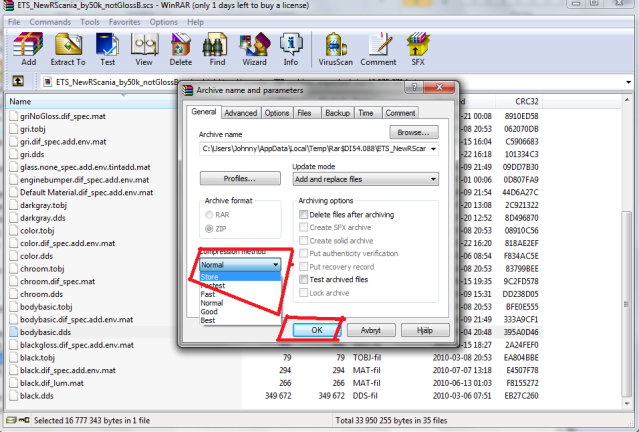The height and width of the screenshot is (432, 639).
Task: Click the file icon beside color.dds
Action: 13,256
